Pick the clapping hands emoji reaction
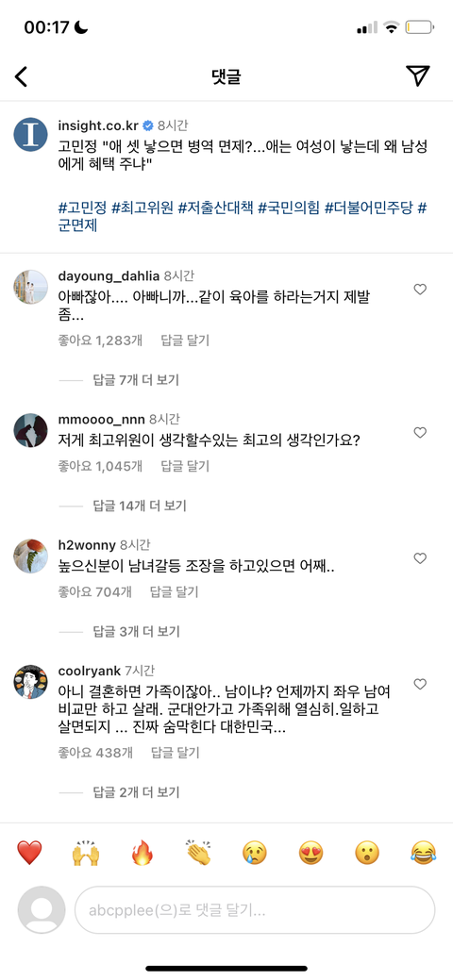 coord(198,853)
